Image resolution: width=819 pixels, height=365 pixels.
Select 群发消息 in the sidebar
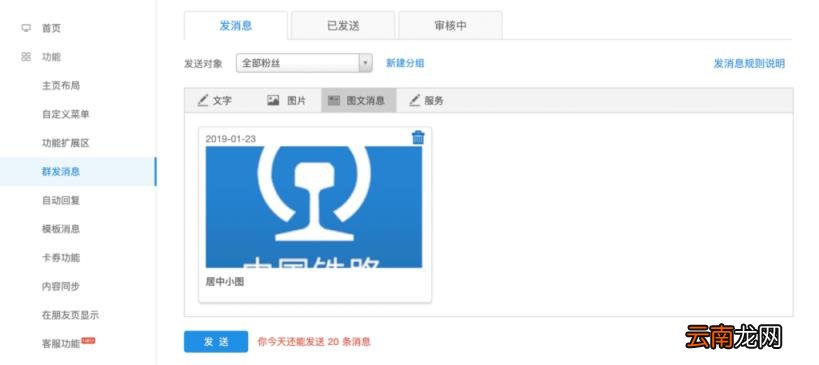click(x=78, y=171)
